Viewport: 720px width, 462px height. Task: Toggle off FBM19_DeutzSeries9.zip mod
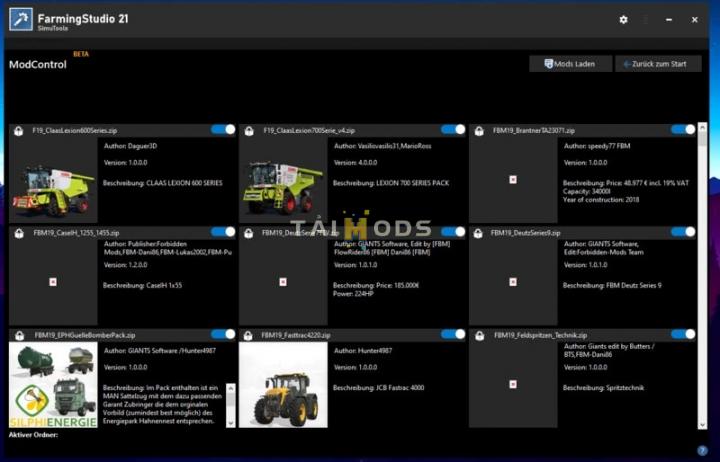click(x=683, y=232)
